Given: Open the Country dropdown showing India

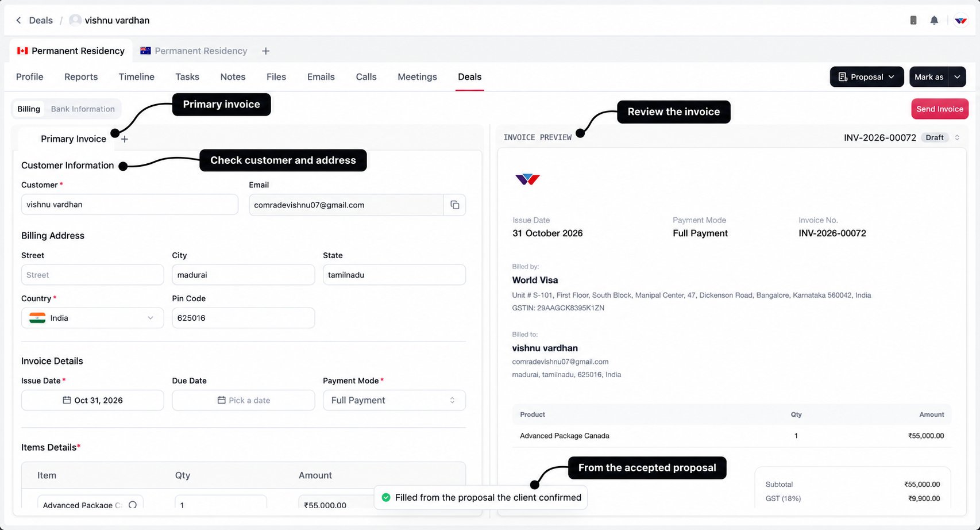Looking at the screenshot, I should [92, 318].
